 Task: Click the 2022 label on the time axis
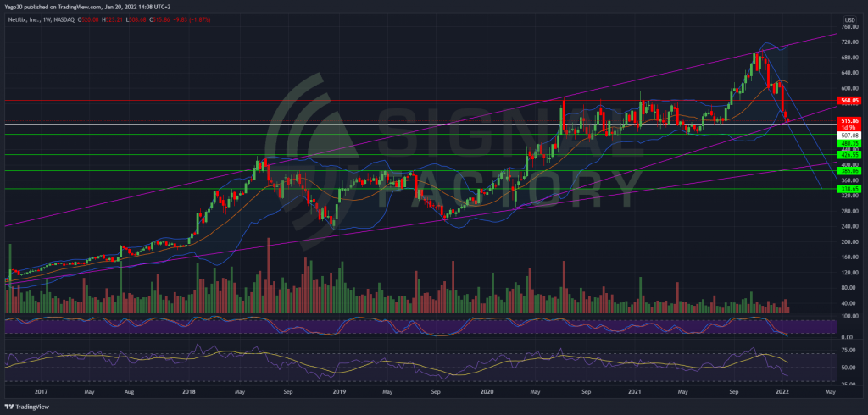pyautogui.click(x=784, y=392)
